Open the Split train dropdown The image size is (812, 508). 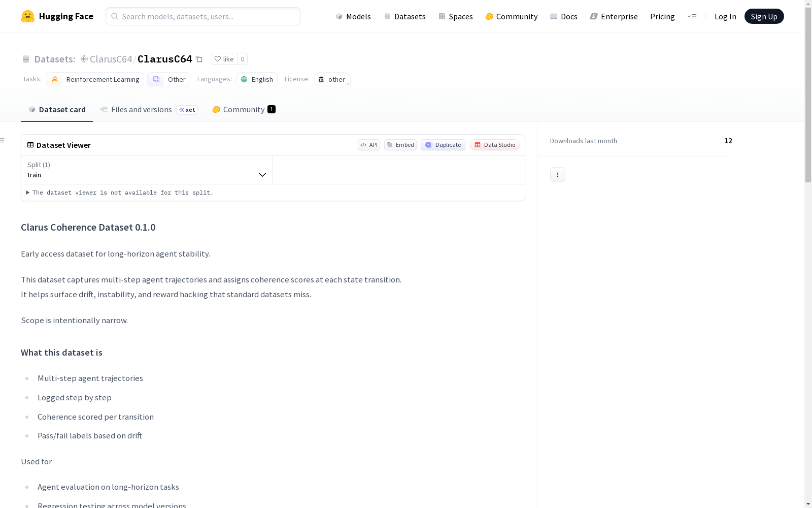pyautogui.click(x=147, y=170)
